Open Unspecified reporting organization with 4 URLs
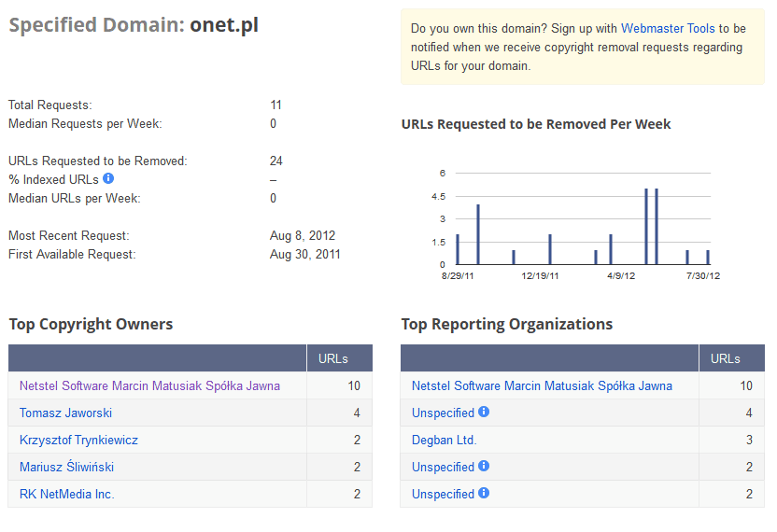 443,413
